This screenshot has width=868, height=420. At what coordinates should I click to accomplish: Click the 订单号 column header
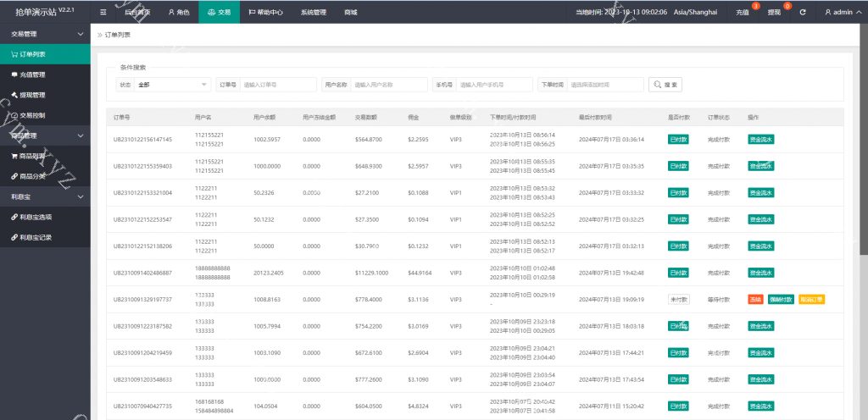pyautogui.click(x=122, y=118)
